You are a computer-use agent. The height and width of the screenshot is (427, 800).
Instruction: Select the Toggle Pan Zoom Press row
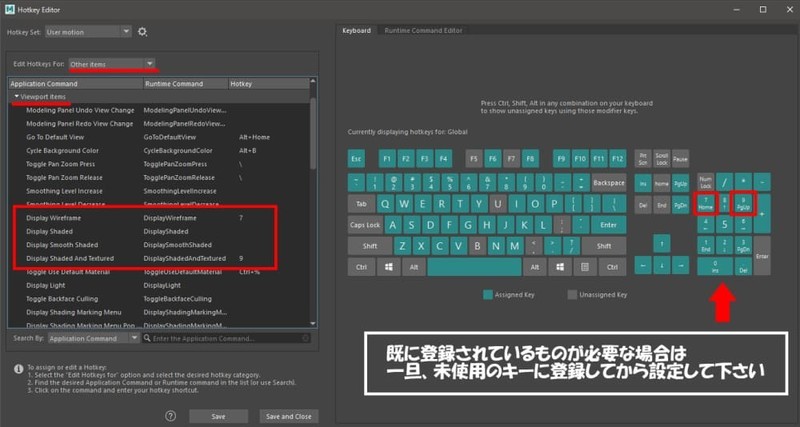[x=159, y=164]
